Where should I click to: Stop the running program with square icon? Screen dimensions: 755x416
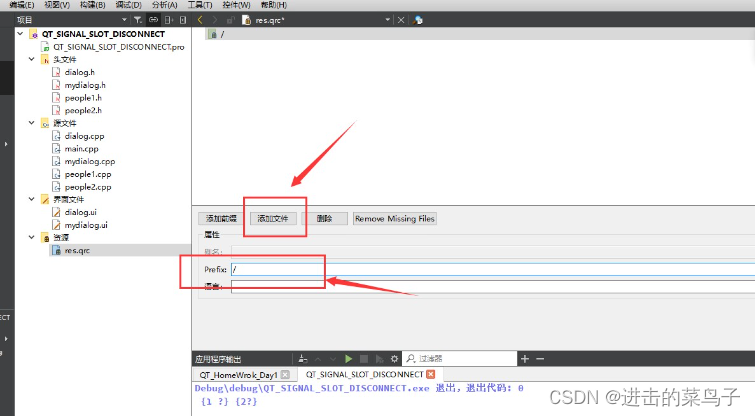(x=364, y=359)
